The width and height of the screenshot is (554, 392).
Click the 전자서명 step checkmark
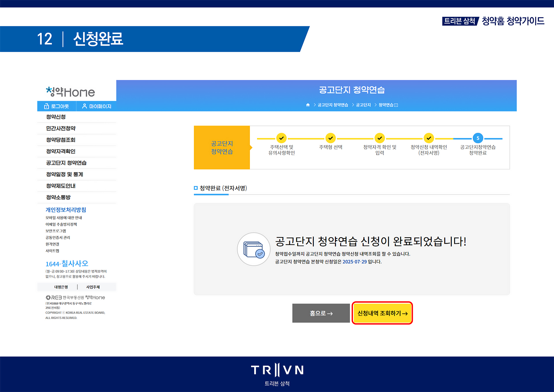click(x=428, y=138)
